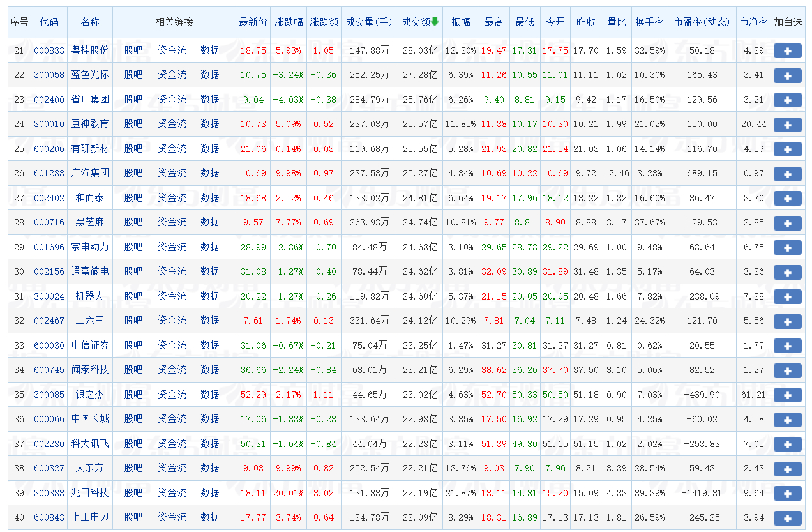View 资金流 for 上工申贝
The width and height of the screenshot is (812, 532).
tap(172, 517)
